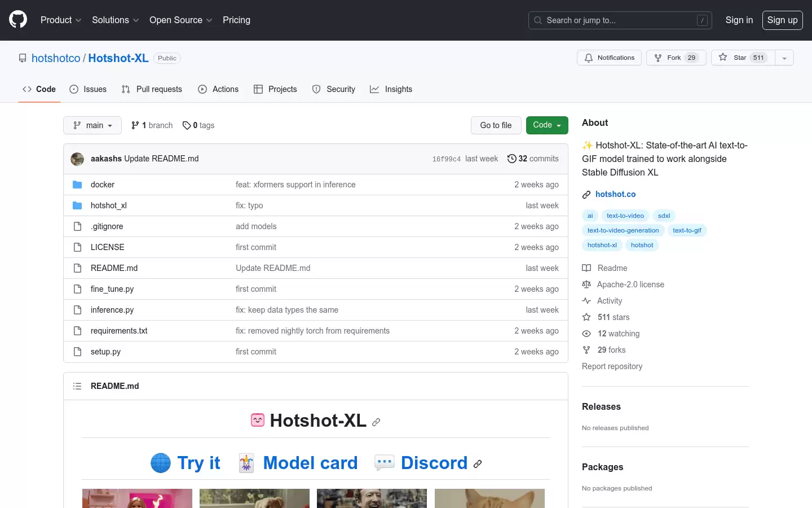Click the aakashs avatar image
This screenshot has width=812, height=508.
coord(77,159)
